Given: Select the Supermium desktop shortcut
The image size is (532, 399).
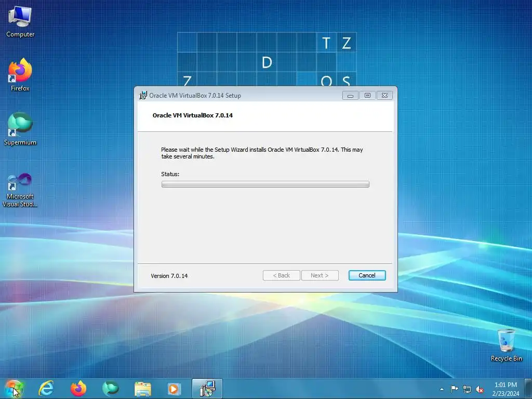Looking at the screenshot, I should pyautogui.click(x=20, y=129).
